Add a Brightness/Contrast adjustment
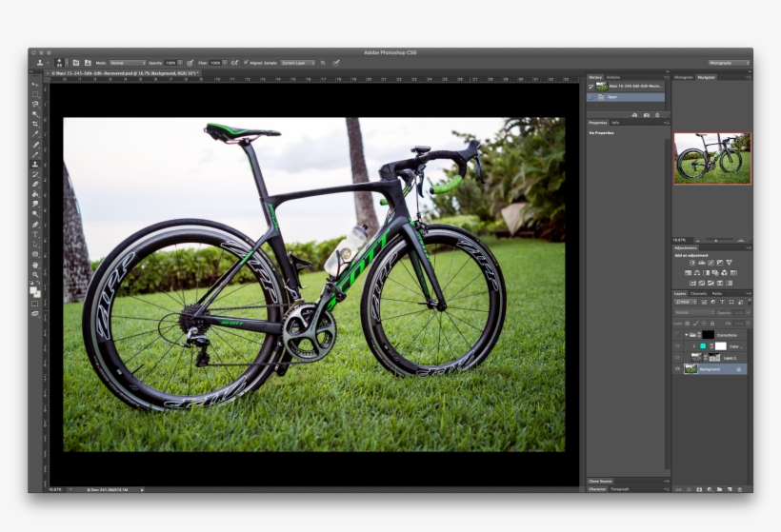The height and width of the screenshot is (532, 781). [692, 263]
